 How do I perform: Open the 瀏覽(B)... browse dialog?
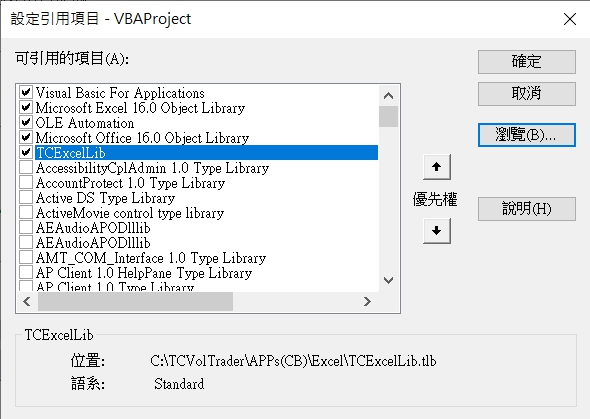(x=527, y=135)
